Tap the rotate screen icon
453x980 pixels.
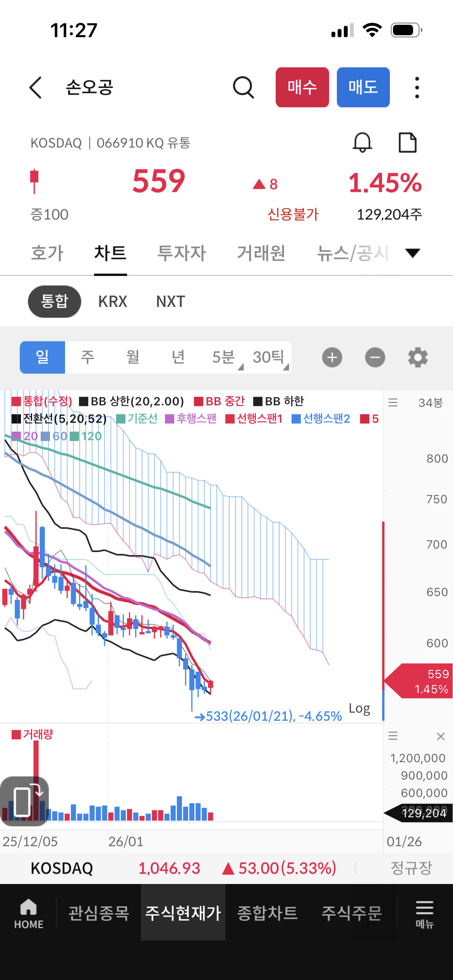pyautogui.click(x=24, y=798)
